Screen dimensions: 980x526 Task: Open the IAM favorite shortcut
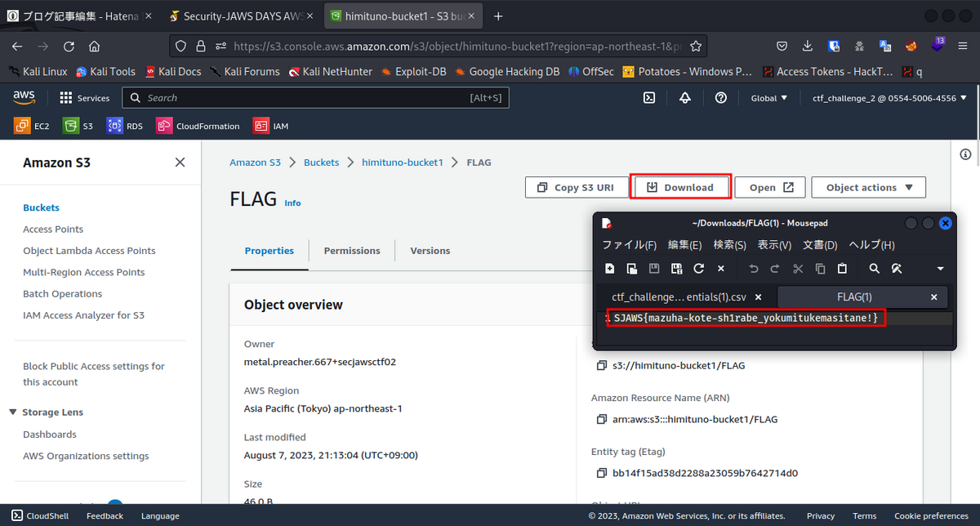click(x=271, y=126)
